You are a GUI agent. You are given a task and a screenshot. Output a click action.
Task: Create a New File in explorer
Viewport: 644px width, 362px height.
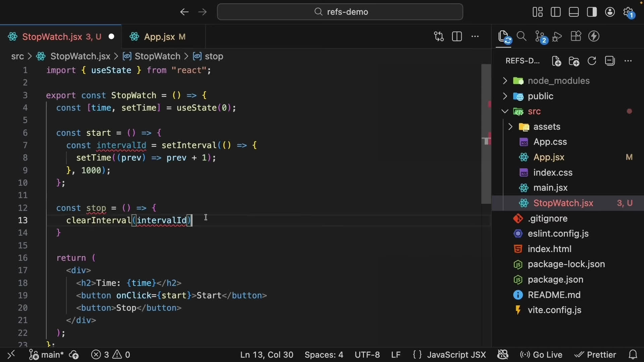[x=557, y=61]
